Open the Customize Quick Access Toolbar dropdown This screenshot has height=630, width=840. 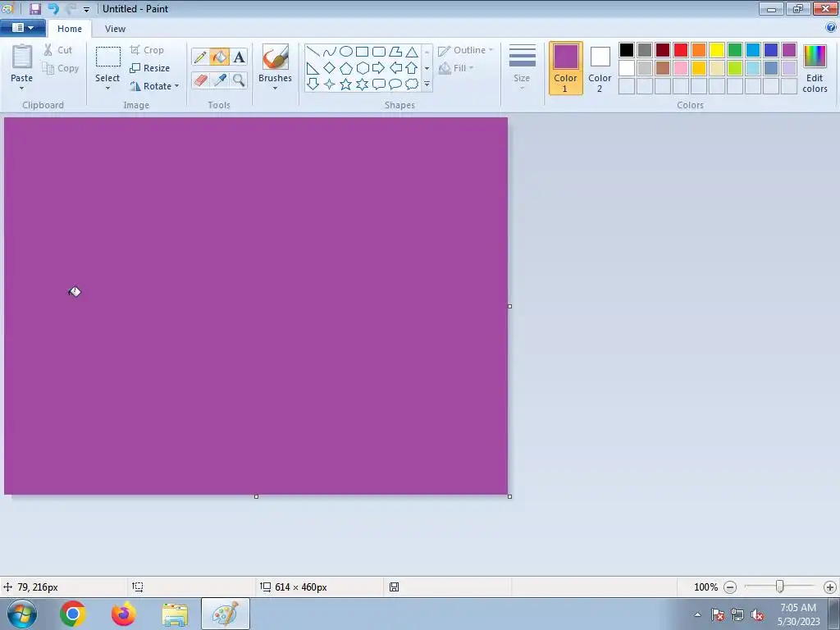86,9
